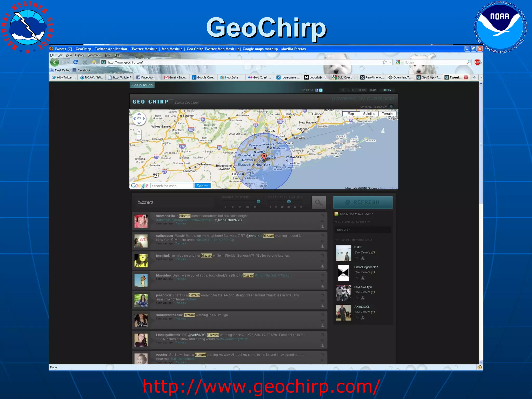This screenshot has width=532, height=399.
Task: Bookmark page with the star icon
Action: click(384, 62)
